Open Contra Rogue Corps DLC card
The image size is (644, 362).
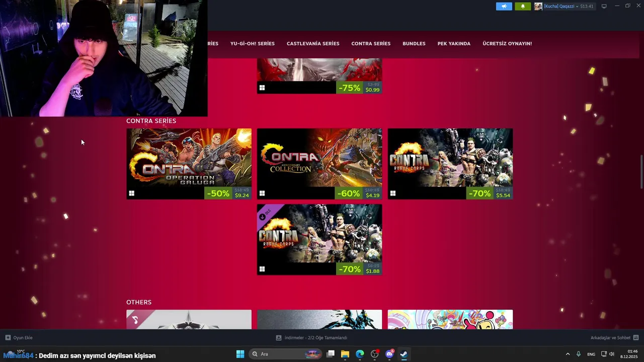(319, 239)
